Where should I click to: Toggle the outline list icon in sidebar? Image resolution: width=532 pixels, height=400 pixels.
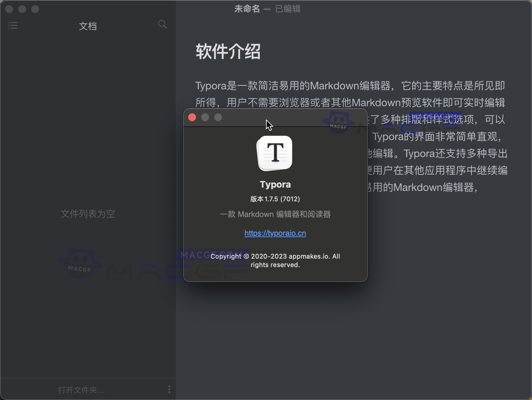[13, 25]
